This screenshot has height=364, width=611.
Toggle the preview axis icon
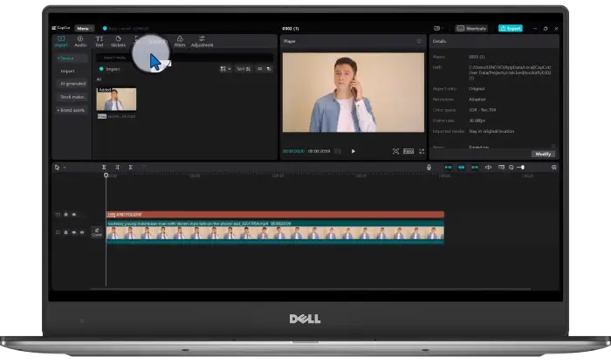(x=488, y=168)
